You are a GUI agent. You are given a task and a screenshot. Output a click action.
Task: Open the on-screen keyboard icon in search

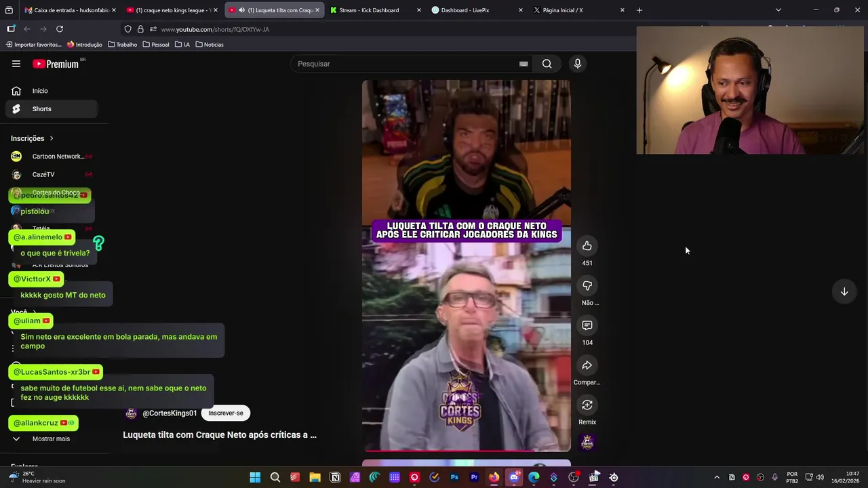(524, 64)
